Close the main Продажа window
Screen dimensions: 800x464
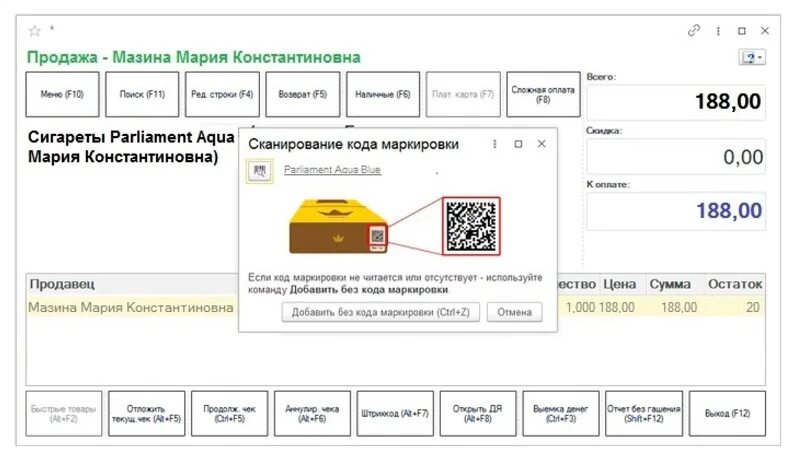coord(765,31)
